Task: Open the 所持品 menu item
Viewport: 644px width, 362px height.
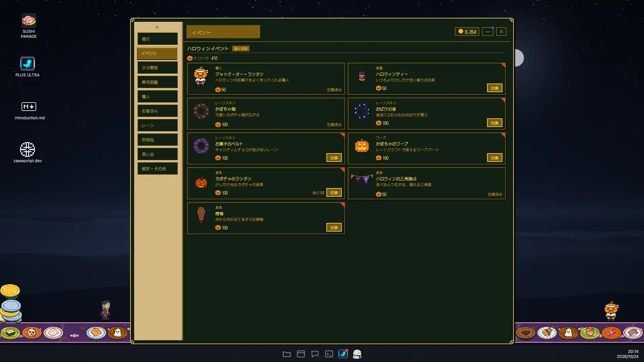Action: (157, 140)
